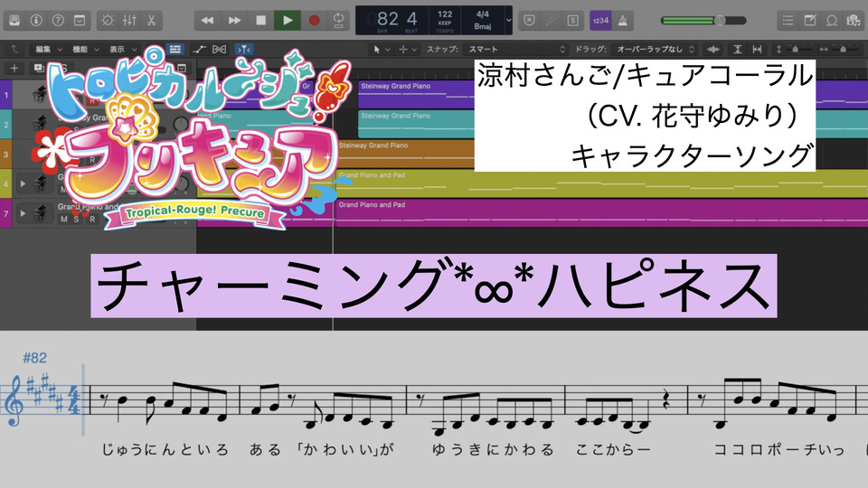This screenshot has width=868, height=488.
Task: Click horizontal auto zoom icon
Action: [x=757, y=49]
